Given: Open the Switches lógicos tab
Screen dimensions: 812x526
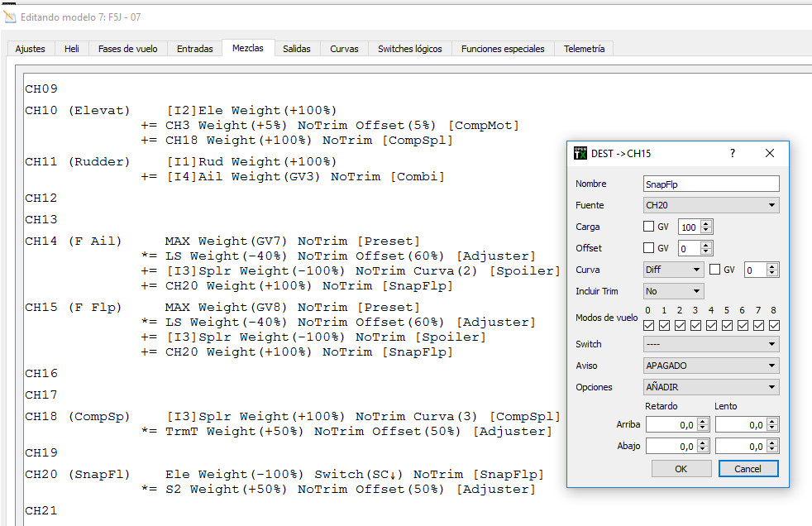Looking at the screenshot, I should 409,49.
